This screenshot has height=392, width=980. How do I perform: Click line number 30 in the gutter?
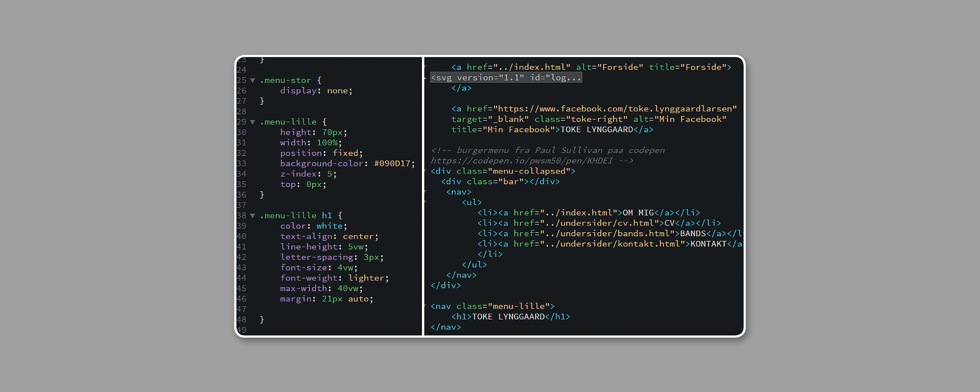[x=242, y=132]
